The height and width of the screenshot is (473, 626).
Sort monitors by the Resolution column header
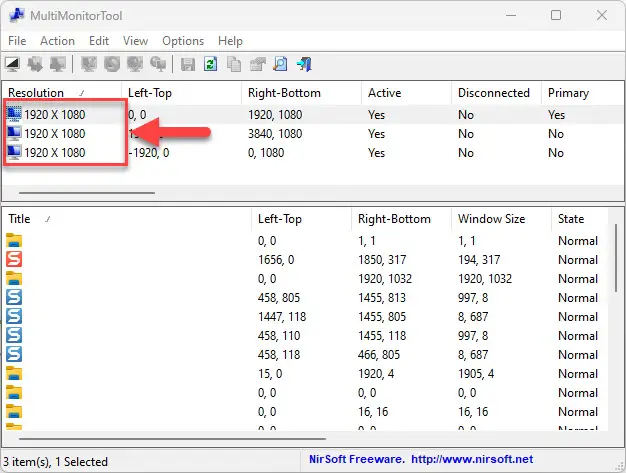point(40,93)
